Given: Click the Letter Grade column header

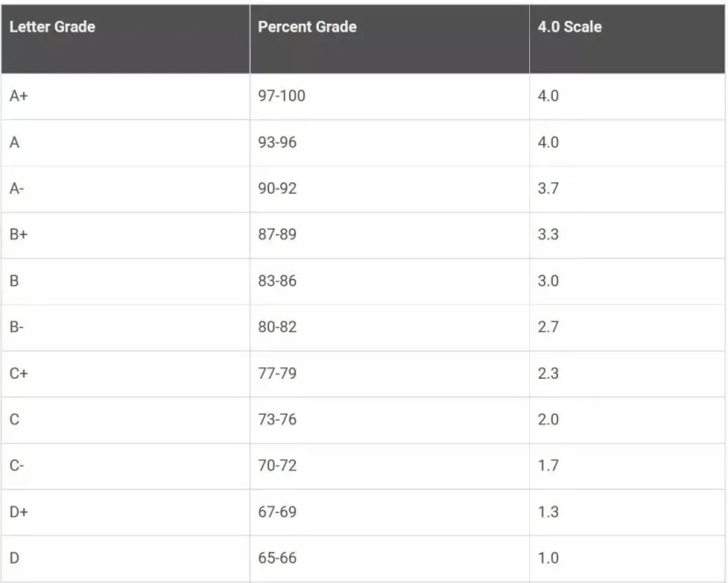Looking at the screenshot, I should pos(52,27).
